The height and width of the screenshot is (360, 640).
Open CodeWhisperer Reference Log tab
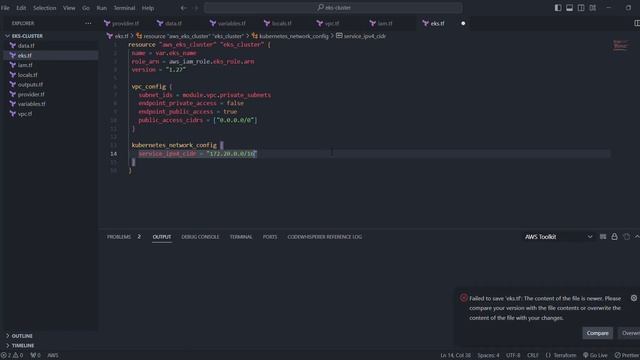click(324, 237)
